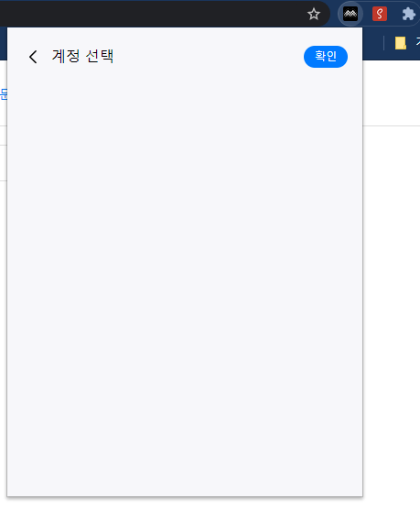Click the page's horizontal divider line right of the popup
The width and height of the screenshot is (420, 511).
(392, 125)
